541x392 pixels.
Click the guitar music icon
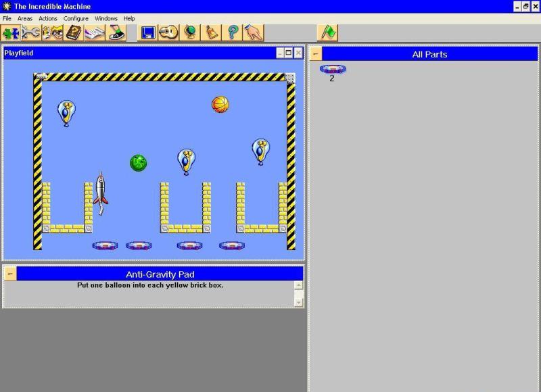(x=168, y=32)
